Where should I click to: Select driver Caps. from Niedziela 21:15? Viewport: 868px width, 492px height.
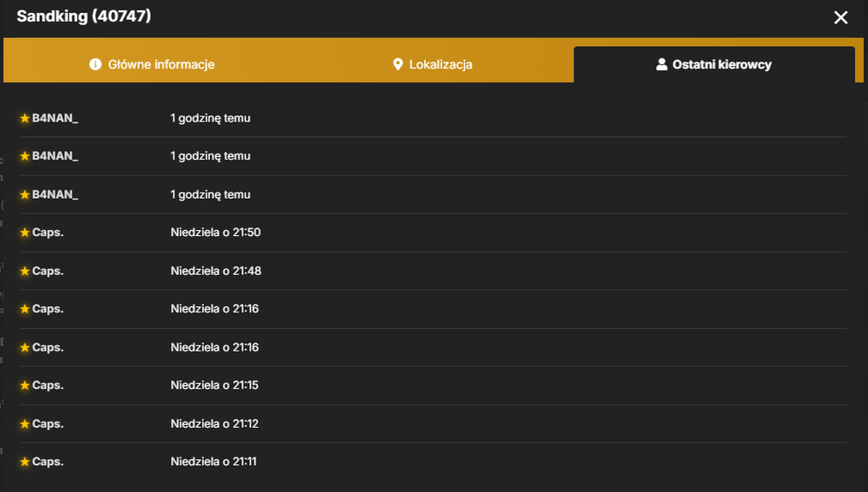click(48, 385)
